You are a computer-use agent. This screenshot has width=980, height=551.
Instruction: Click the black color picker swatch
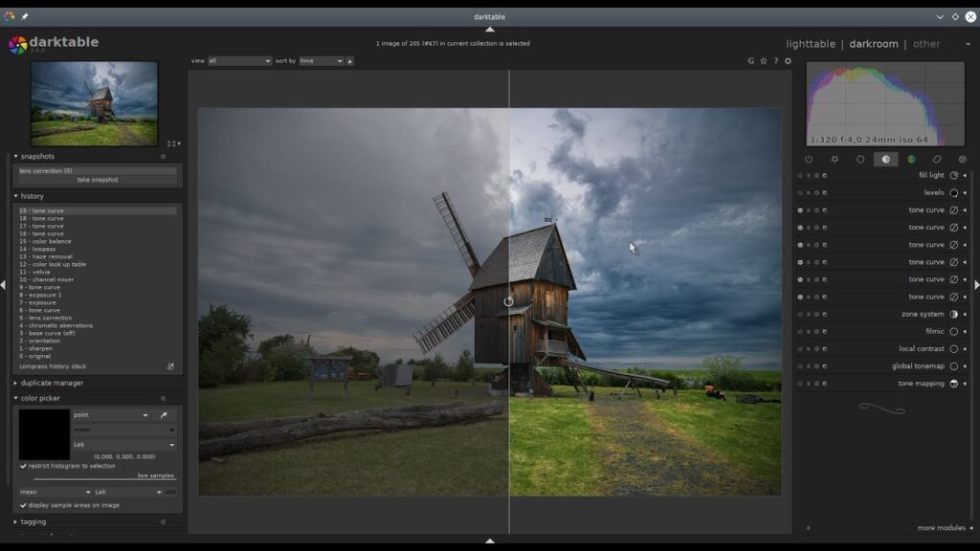click(44, 434)
